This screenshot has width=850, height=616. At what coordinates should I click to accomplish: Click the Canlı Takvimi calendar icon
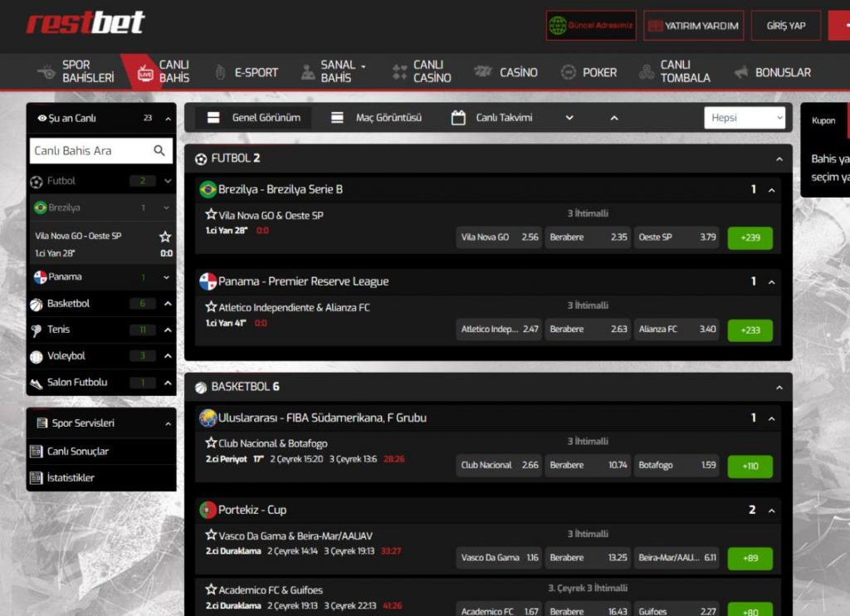(458, 117)
